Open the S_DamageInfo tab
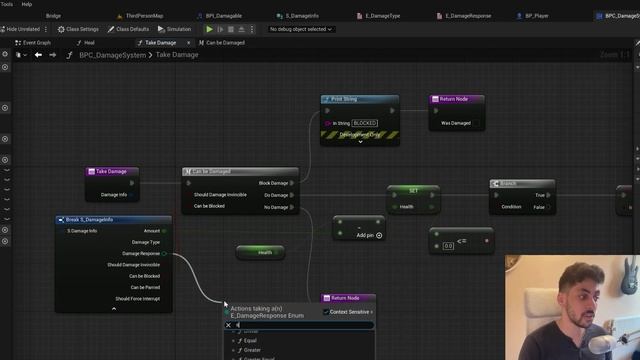Image resolution: width=640 pixels, height=360 pixels. click(298, 16)
